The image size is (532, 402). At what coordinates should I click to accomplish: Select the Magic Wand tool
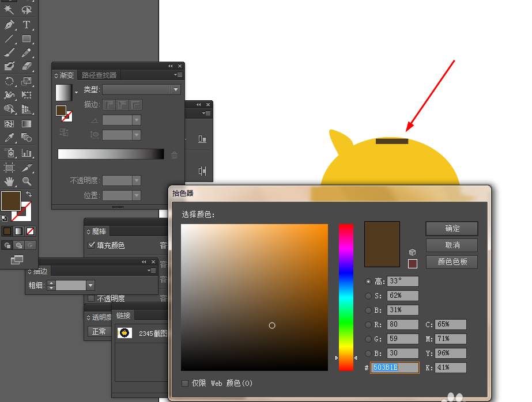pyautogui.click(x=9, y=9)
